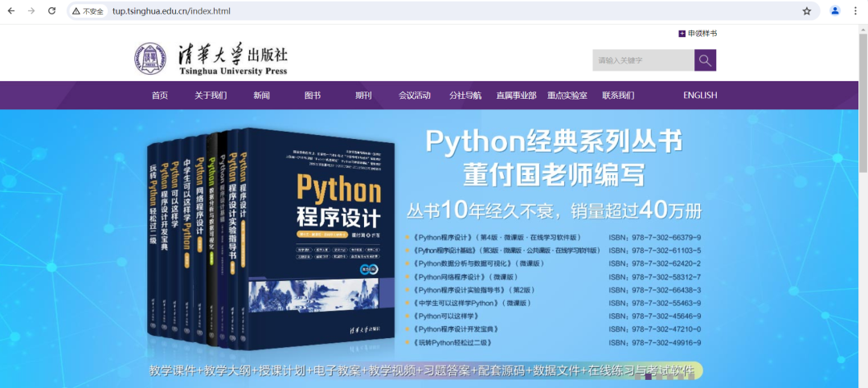Viewport: 868px width, 388px height.
Task: Click the address bar URL
Action: (172, 11)
